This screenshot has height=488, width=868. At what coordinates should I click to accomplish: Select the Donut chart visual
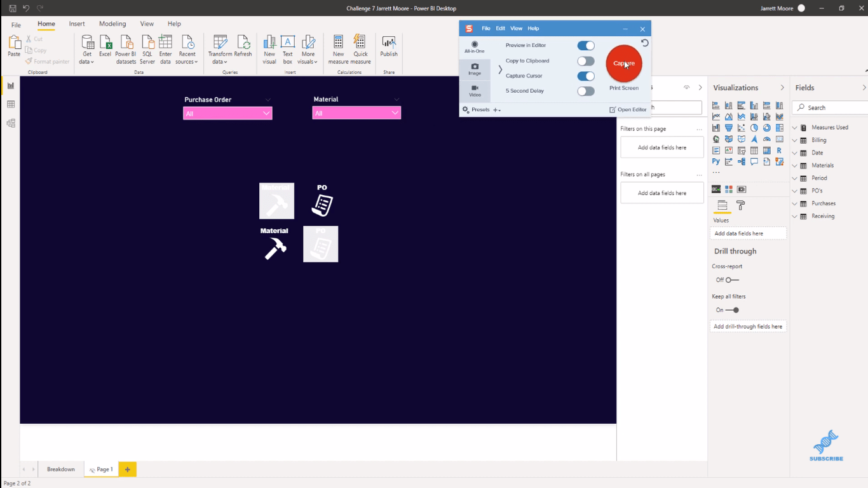click(x=767, y=128)
